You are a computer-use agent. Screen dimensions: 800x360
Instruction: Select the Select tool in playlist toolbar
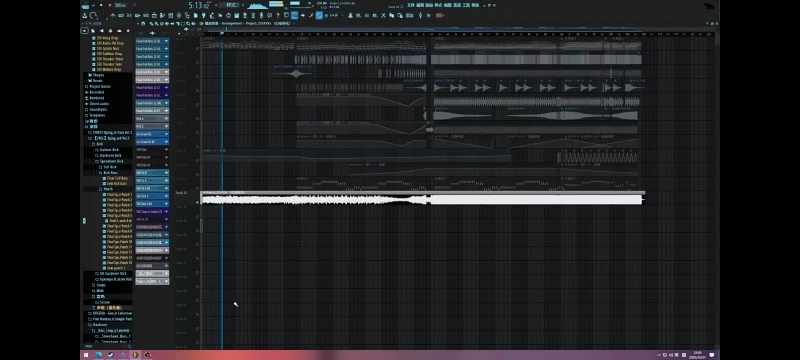point(183,23)
